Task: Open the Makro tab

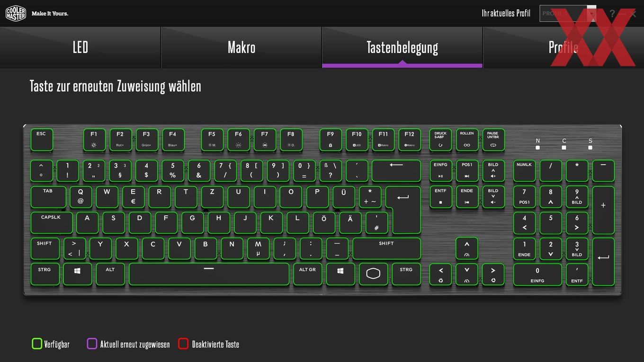Action: pyautogui.click(x=241, y=47)
